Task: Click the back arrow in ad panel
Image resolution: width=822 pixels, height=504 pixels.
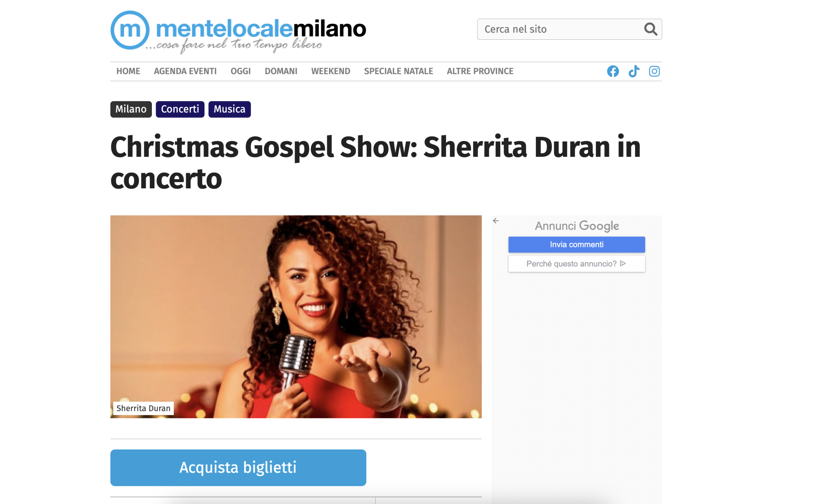Action: (496, 221)
